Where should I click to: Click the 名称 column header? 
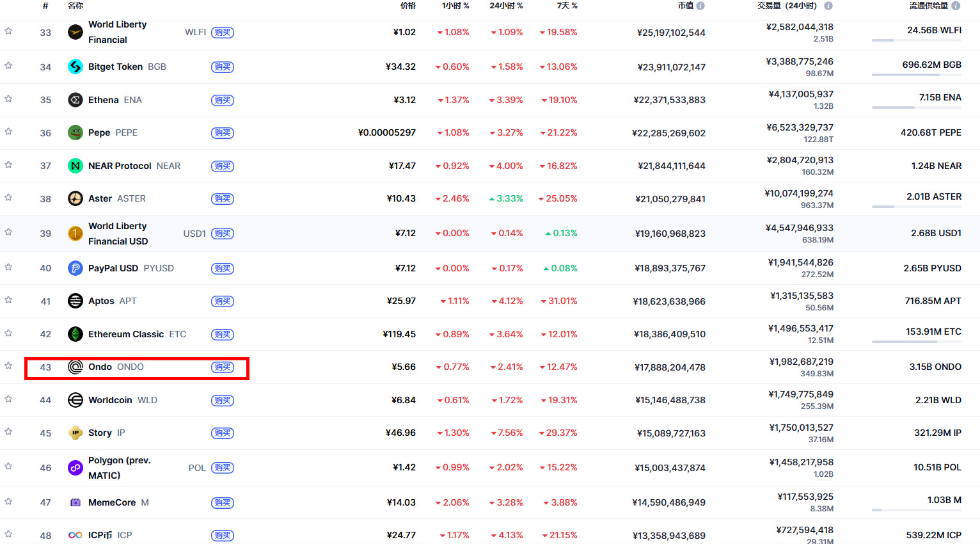pyautogui.click(x=75, y=6)
